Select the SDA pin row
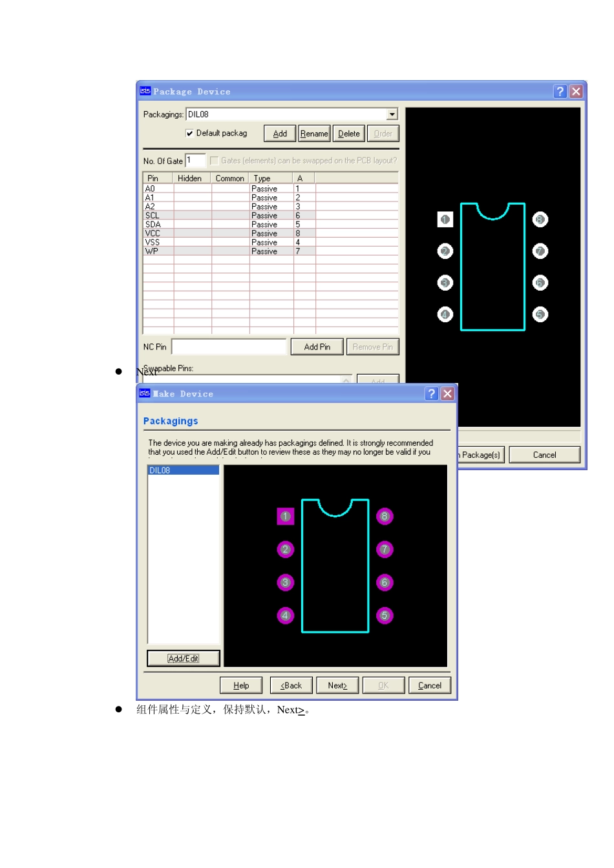Image resolution: width=614 pixels, height=868 pixels. click(271, 225)
